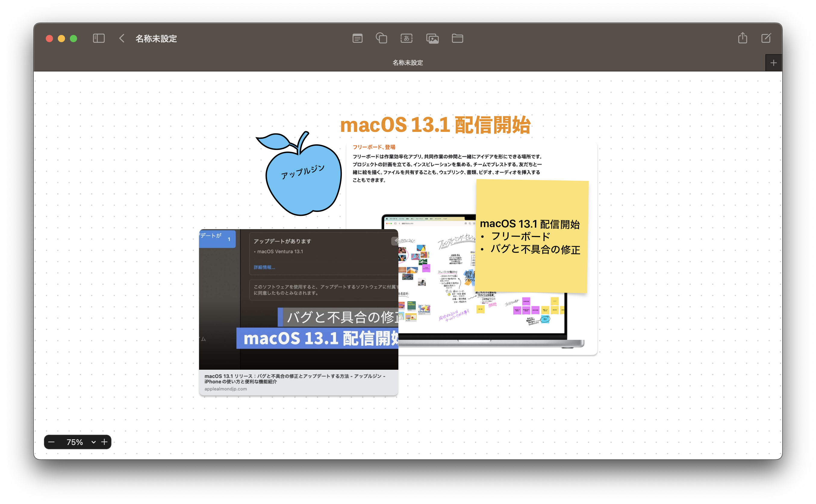Add a text box with the あ tool

(x=406, y=38)
